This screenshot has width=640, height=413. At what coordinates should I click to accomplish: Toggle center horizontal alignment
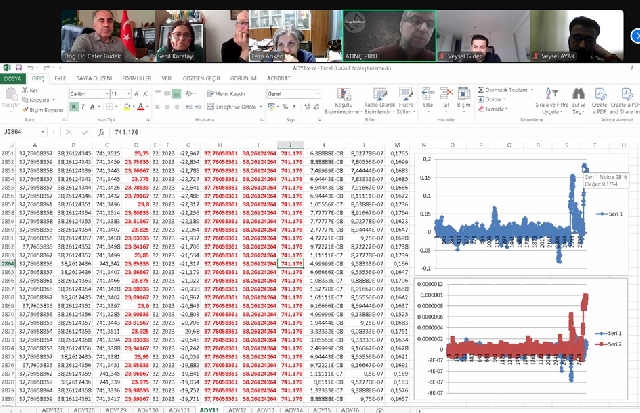(x=167, y=107)
